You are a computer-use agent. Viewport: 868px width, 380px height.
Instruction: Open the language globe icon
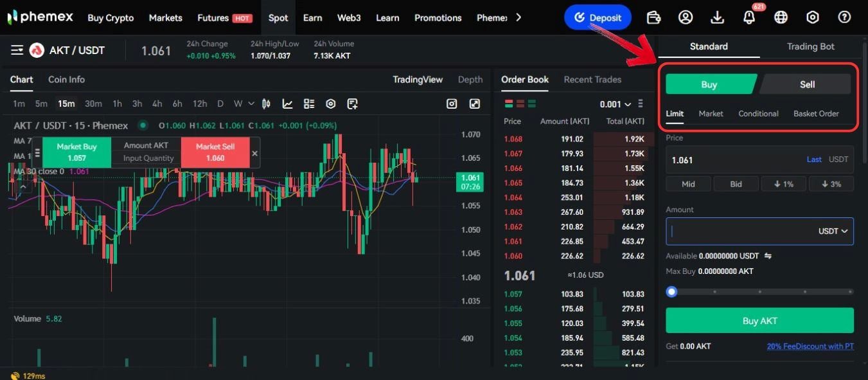[781, 17]
